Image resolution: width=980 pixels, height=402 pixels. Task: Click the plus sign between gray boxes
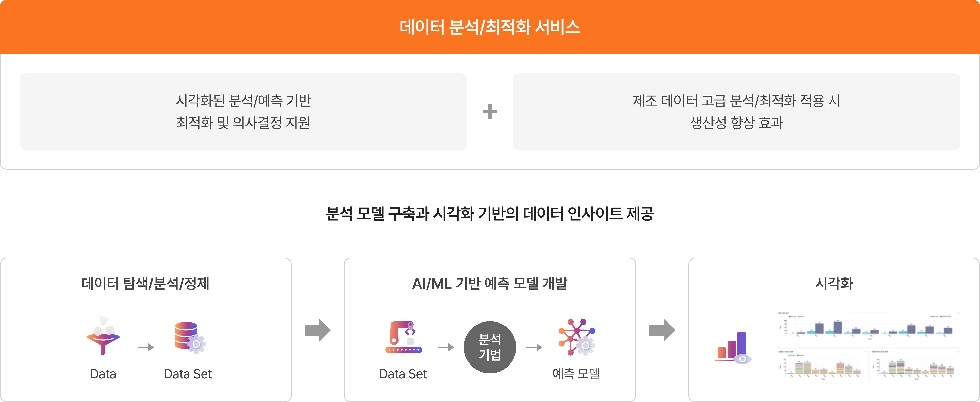490,112
